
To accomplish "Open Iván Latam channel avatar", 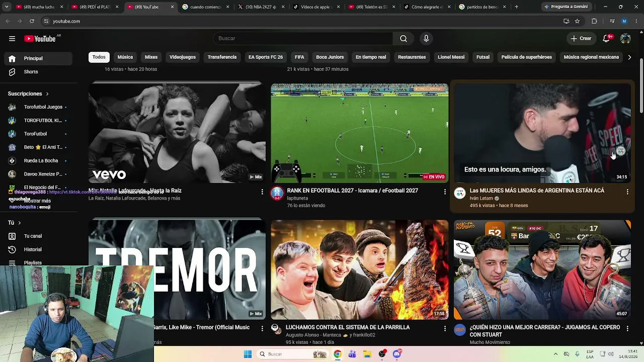I will [460, 194].
